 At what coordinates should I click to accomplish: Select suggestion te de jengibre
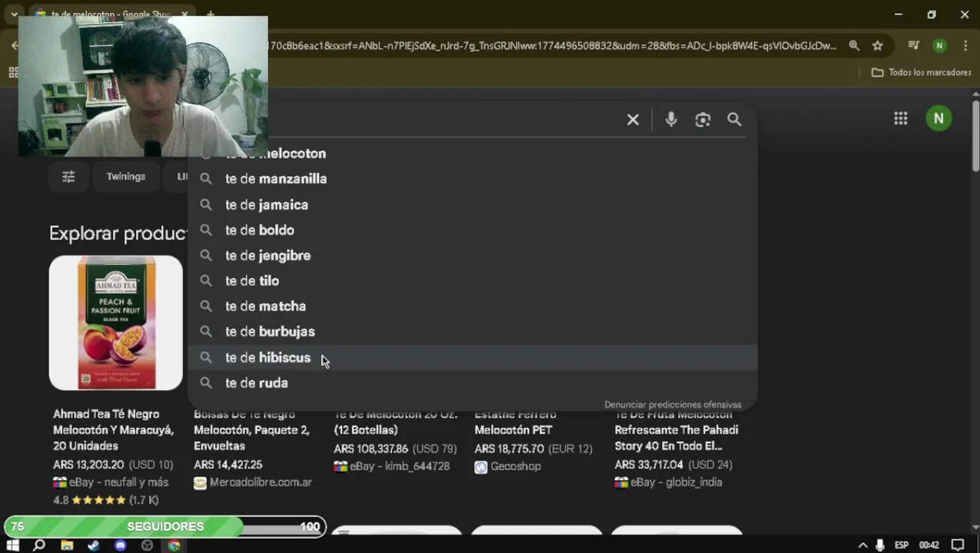click(473, 256)
